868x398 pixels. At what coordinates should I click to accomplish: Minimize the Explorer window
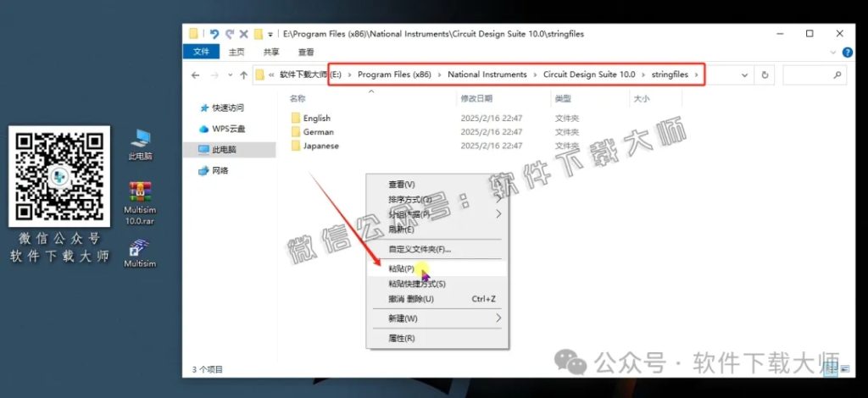coord(781,34)
